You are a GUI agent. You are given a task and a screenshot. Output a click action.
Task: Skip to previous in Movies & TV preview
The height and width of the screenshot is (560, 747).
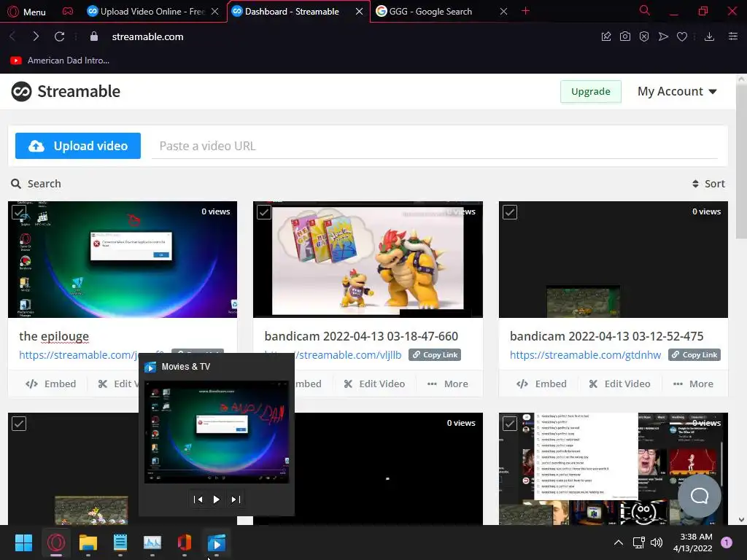click(198, 499)
